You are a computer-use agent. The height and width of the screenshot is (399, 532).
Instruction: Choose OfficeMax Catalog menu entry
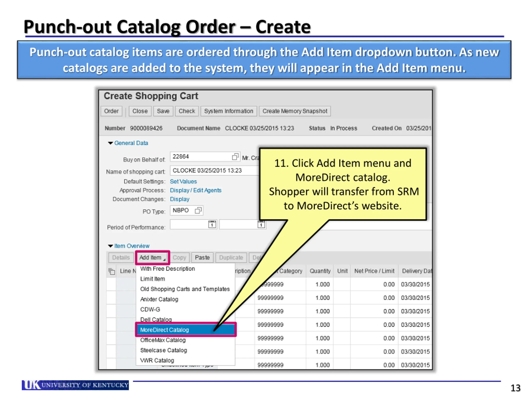(x=163, y=340)
